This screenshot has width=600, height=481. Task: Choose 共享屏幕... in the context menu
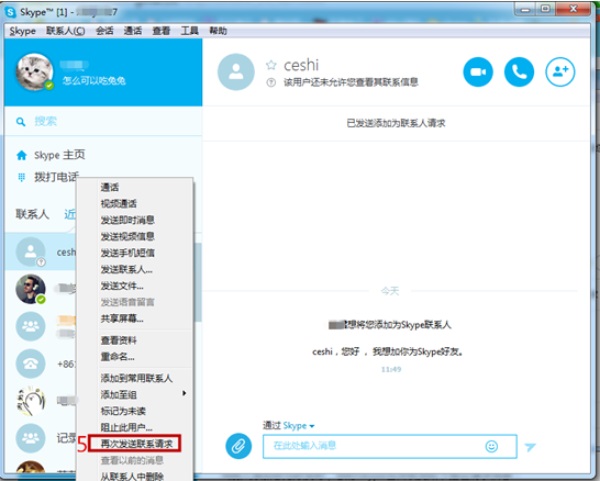pos(135,319)
